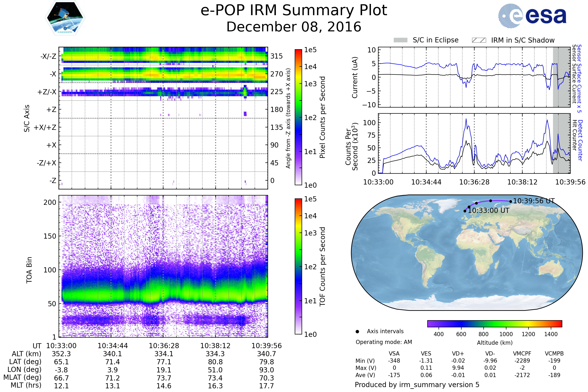Click the MLT (hrs) row label
This screenshot has height=392, width=588.
(26, 385)
